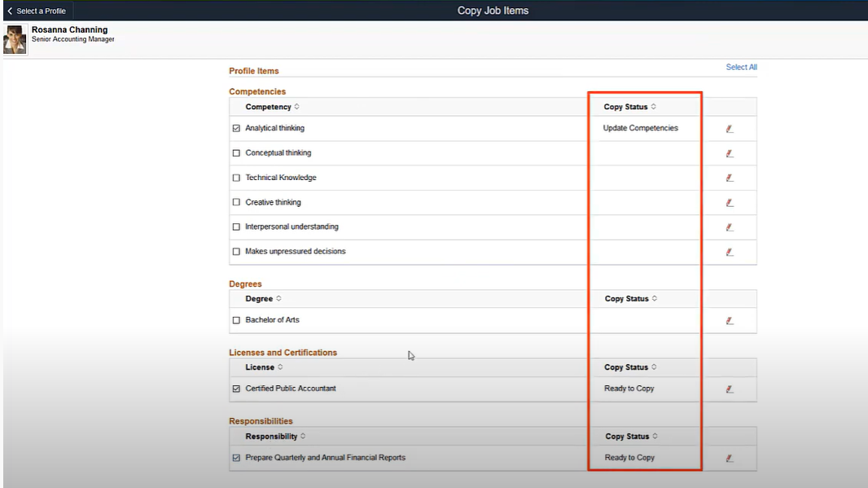Click the Bachelor of Arts label
868x488 pixels.
click(x=272, y=319)
